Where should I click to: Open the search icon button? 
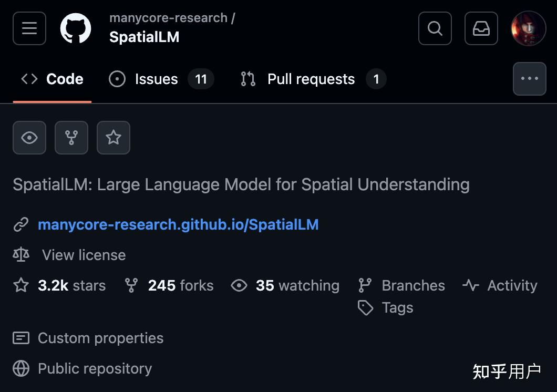tap(435, 28)
